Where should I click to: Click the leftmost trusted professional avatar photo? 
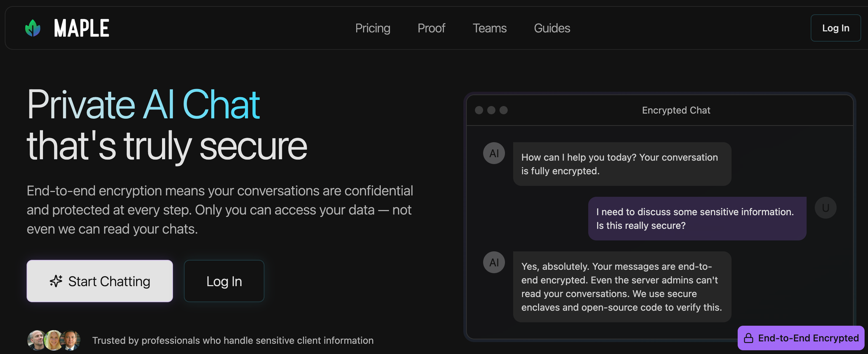point(36,341)
